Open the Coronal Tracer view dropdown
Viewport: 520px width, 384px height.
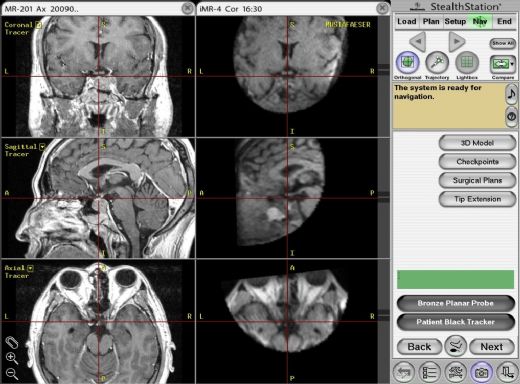tap(39, 25)
